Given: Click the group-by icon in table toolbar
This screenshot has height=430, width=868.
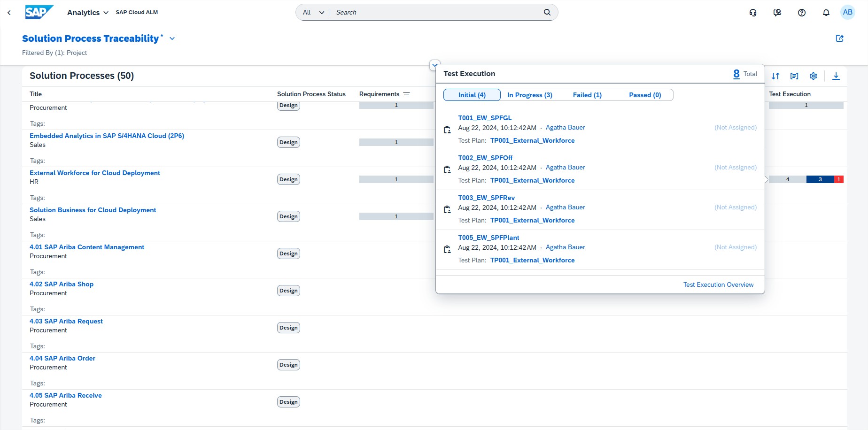Looking at the screenshot, I should [794, 76].
